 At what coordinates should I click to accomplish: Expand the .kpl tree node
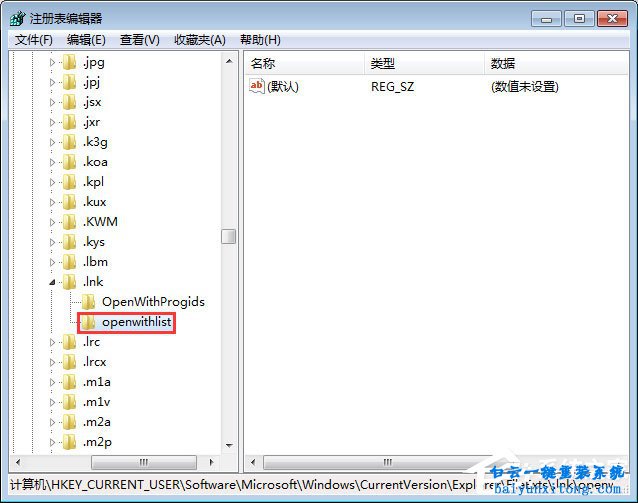[52, 182]
